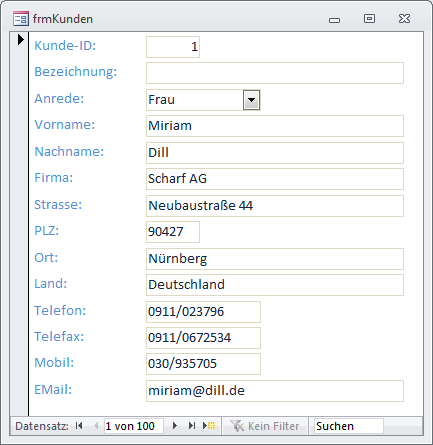Minimize the frmKunden window
This screenshot has width=433, height=445.
[334, 20]
